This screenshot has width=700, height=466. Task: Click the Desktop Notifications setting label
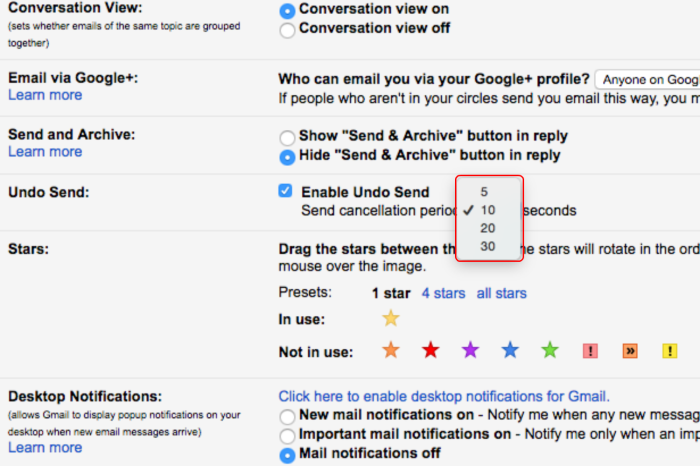point(85,396)
